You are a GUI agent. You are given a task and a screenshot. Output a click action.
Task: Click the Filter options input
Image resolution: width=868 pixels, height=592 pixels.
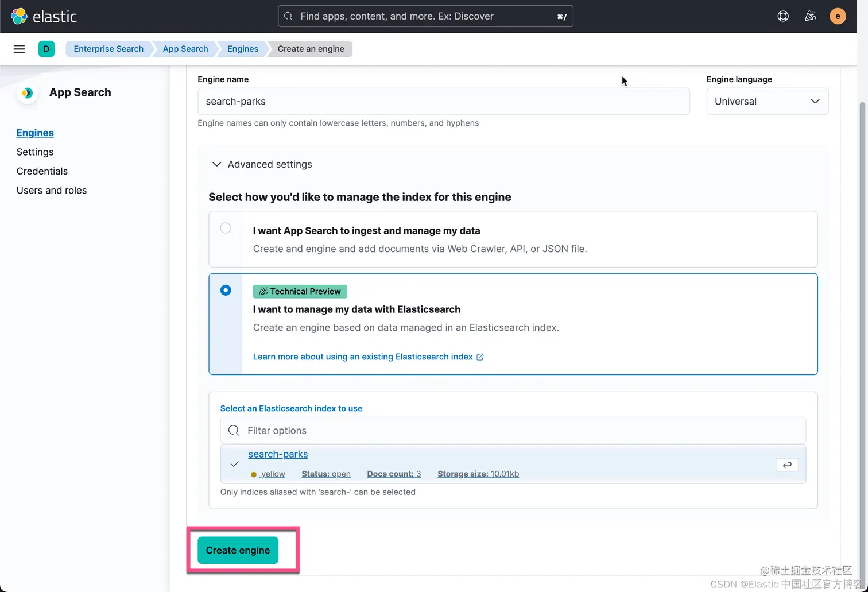pos(513,431)
